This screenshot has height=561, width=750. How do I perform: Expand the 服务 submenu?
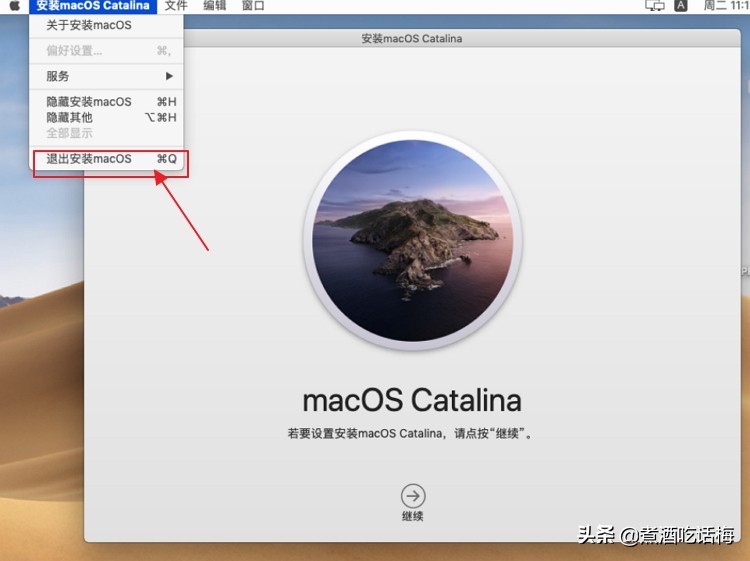(x=106, y=76)
